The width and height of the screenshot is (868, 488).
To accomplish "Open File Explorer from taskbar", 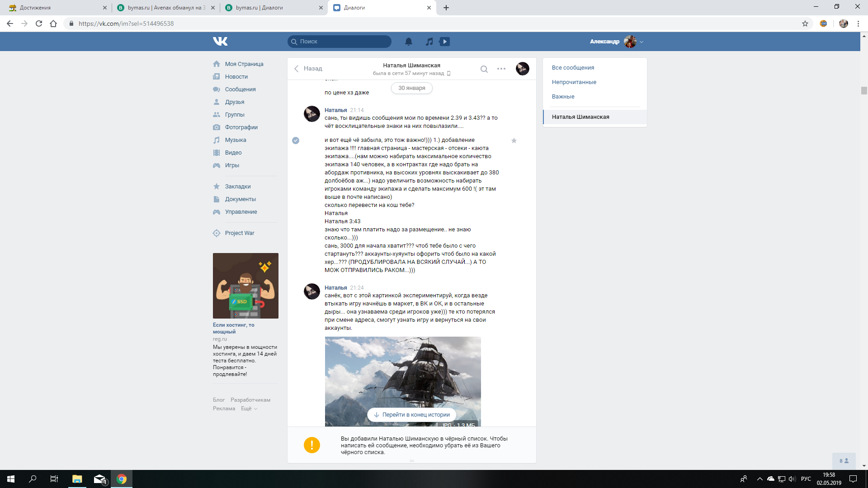I will point(77,479).
